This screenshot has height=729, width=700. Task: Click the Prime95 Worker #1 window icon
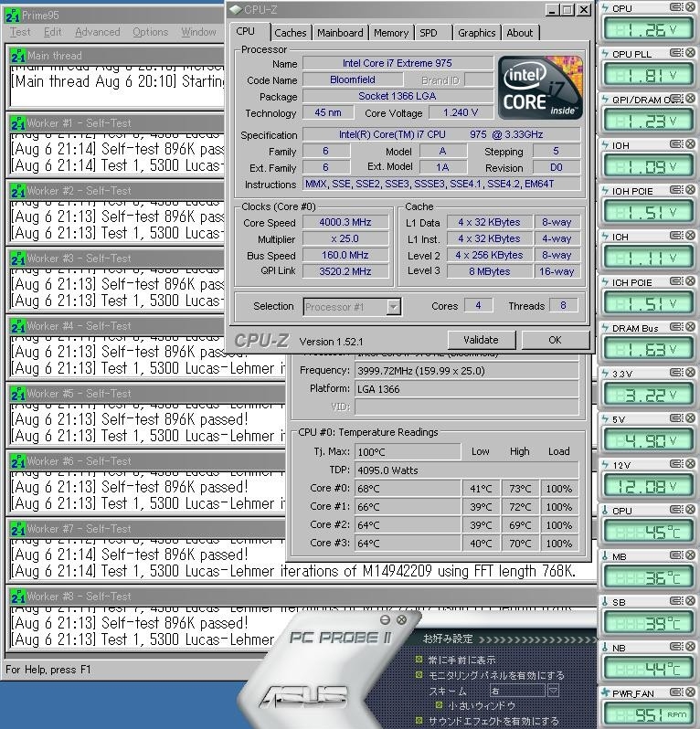[18, 123]
